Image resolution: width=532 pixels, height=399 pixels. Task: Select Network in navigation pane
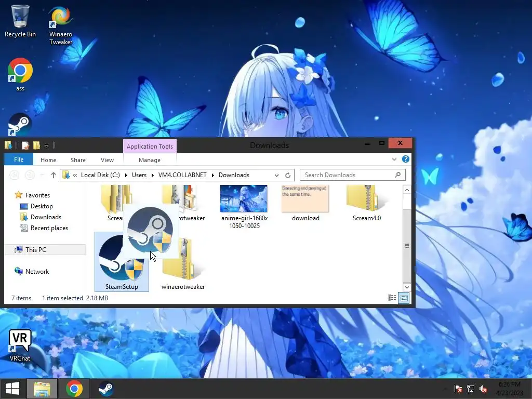point(37,271)
